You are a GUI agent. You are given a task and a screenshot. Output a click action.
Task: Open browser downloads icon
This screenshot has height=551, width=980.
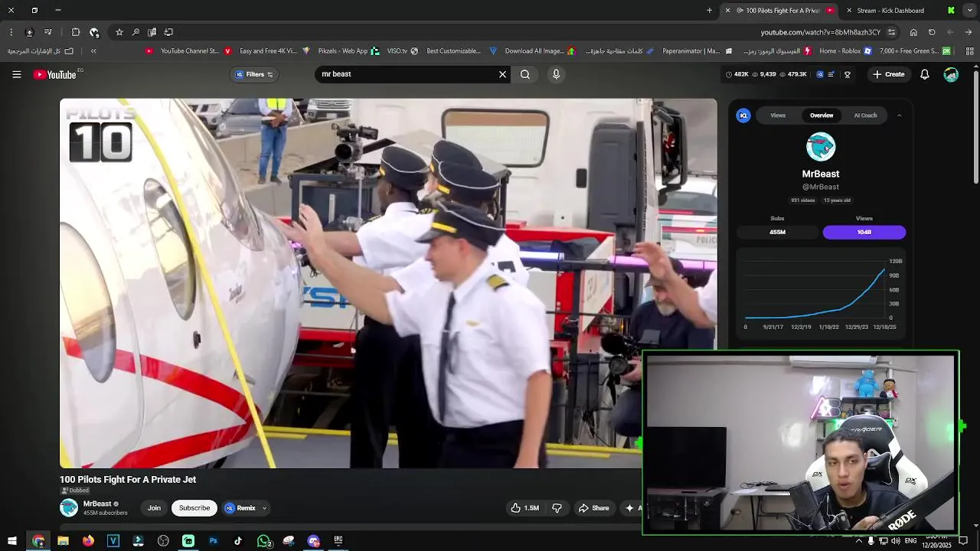29,32
